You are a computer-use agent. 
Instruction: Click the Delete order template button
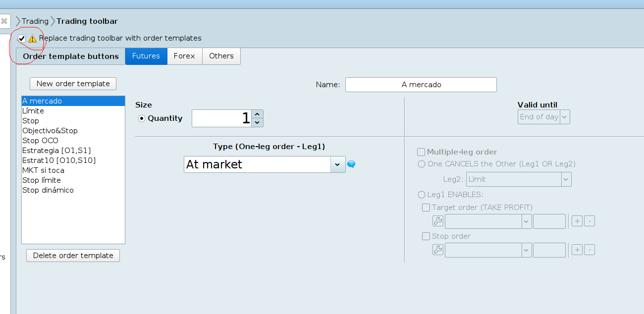click(x=73, y=256)
